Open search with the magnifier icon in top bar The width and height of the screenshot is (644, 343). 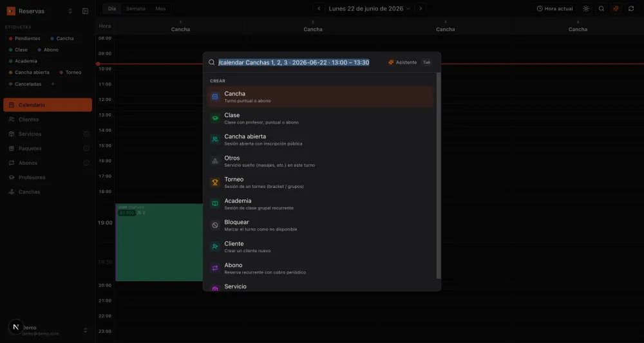601,8
